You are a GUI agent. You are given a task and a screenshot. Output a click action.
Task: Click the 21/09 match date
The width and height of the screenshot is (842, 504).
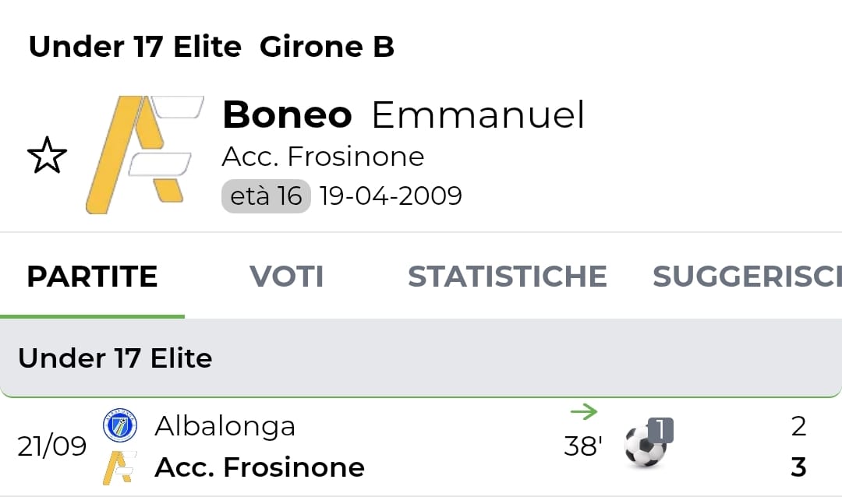pos(51,446)
